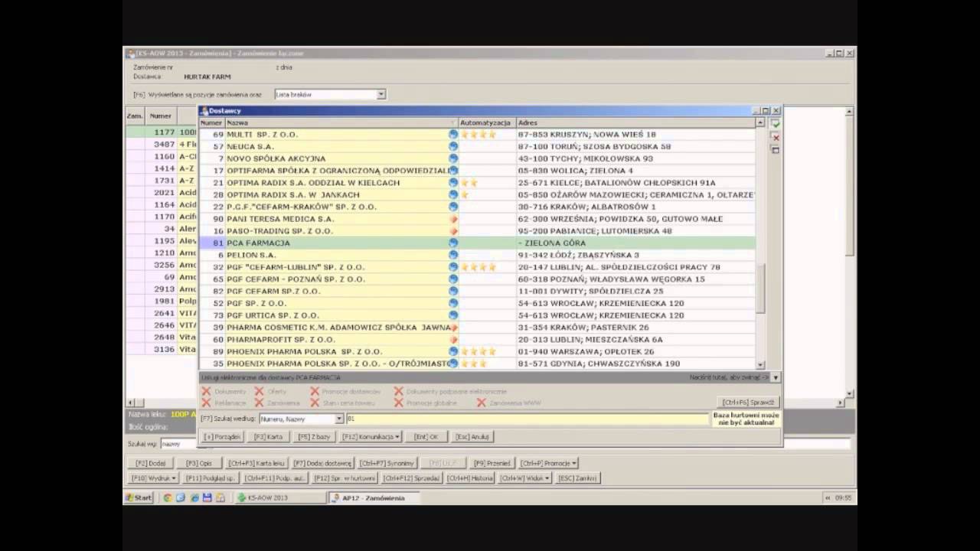
Task: Click the Dokumenty podpisane elektronicznie status icon
Action: pos(399,391)
